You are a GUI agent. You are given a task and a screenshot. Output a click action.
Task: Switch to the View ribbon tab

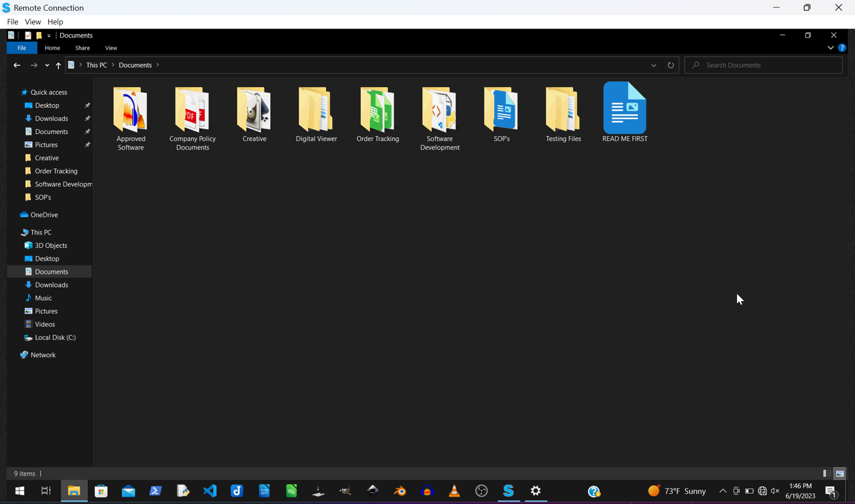pyautogui.click(x=111, y=48)
